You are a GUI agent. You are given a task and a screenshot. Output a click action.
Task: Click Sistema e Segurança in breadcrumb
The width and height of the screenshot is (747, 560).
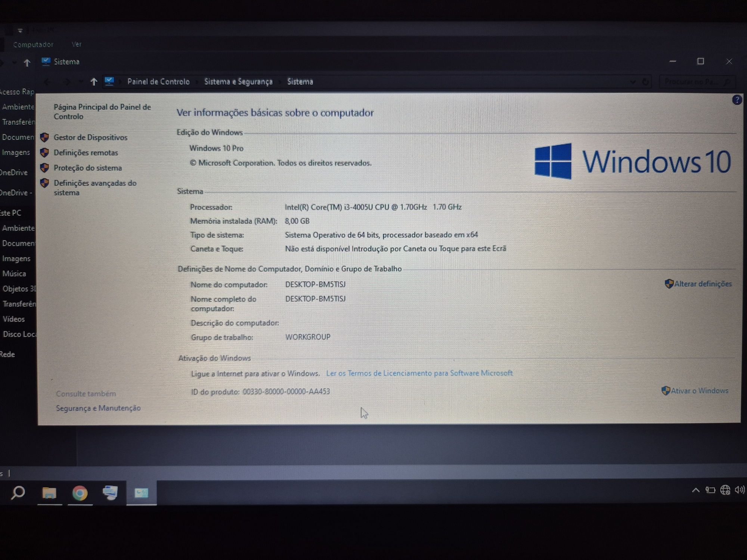point(238,82)
